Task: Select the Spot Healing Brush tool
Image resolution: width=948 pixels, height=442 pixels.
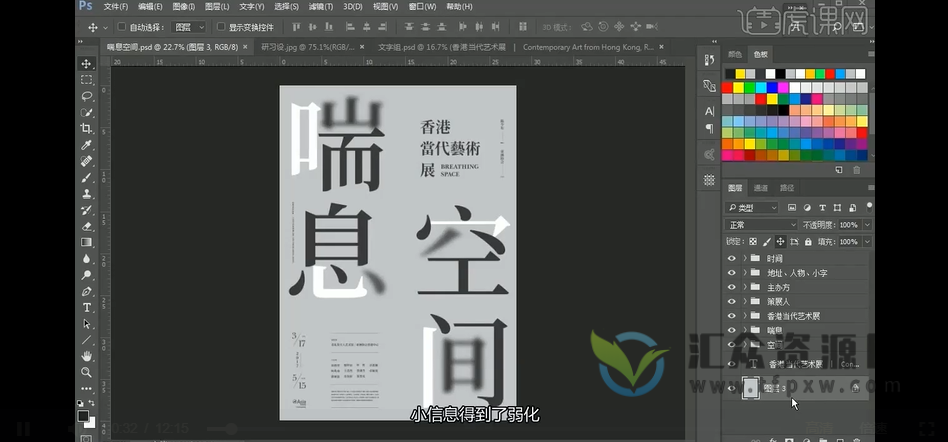Action: tap(86, 161)
